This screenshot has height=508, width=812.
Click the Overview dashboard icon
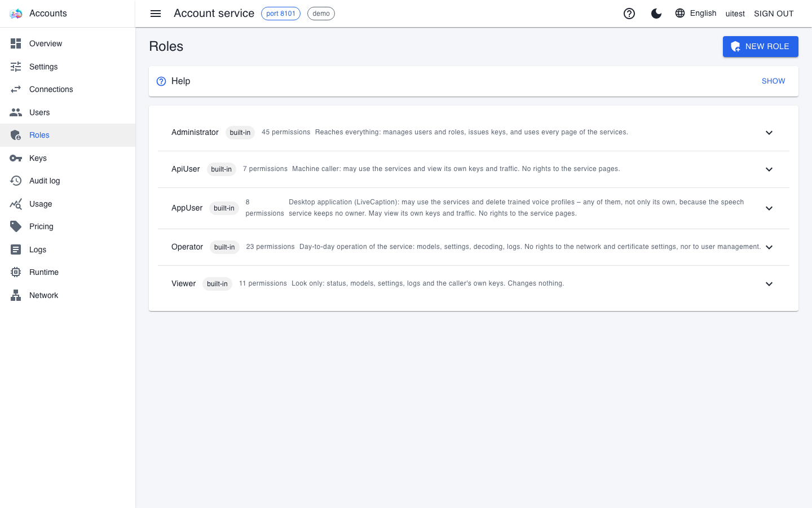(16, 43)
